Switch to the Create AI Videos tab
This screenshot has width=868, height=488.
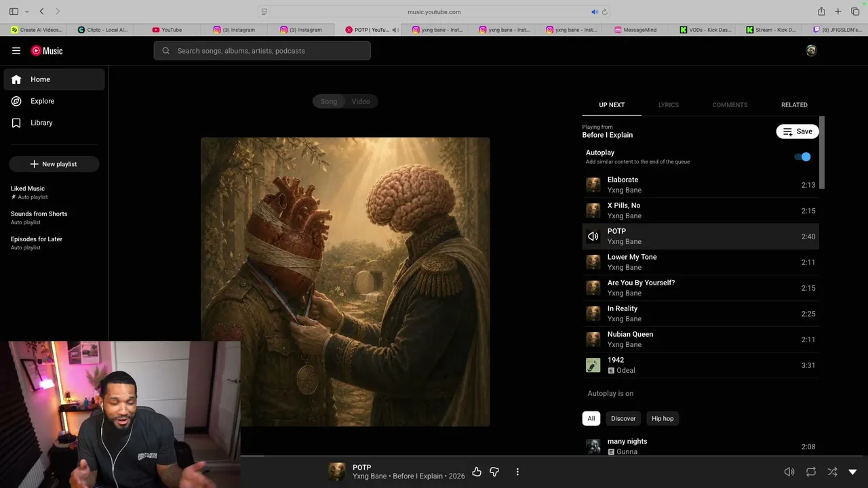click(34, 30)
